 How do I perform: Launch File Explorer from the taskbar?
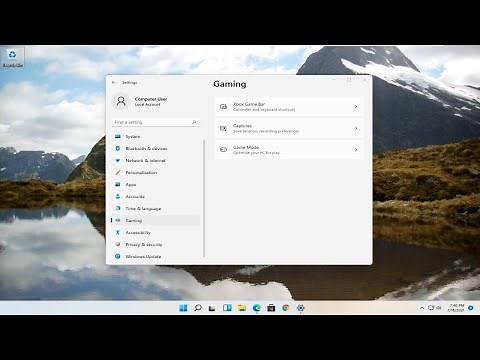tap(242, 308)
